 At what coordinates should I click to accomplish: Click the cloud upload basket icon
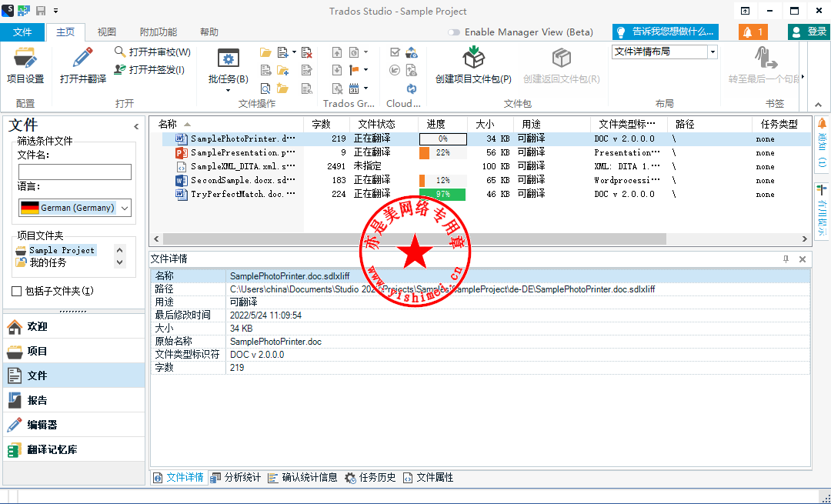(411, 52)
